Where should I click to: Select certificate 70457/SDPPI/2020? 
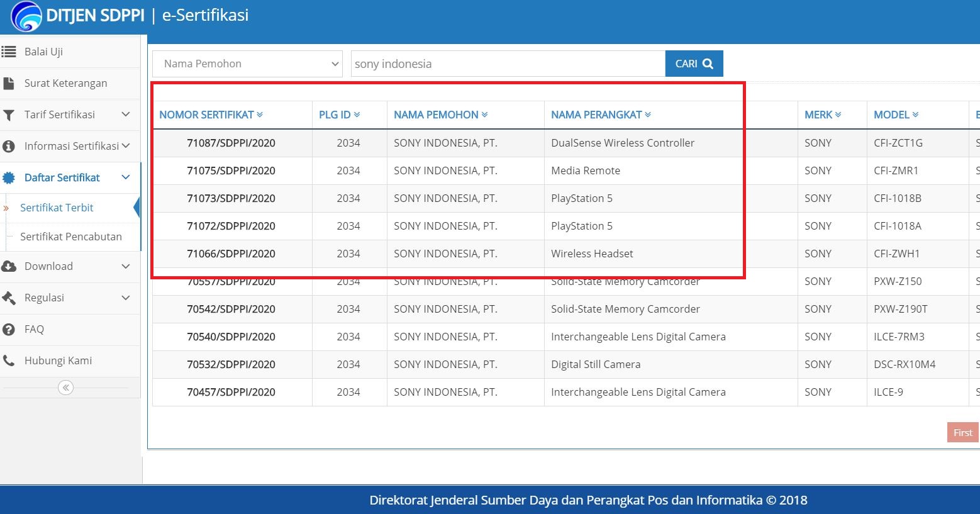point(231,392)
